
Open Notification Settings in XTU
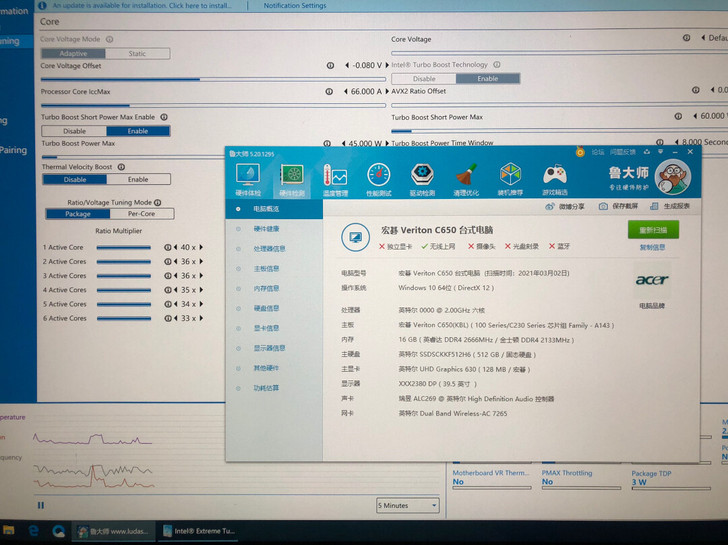[x=295, y=6]
